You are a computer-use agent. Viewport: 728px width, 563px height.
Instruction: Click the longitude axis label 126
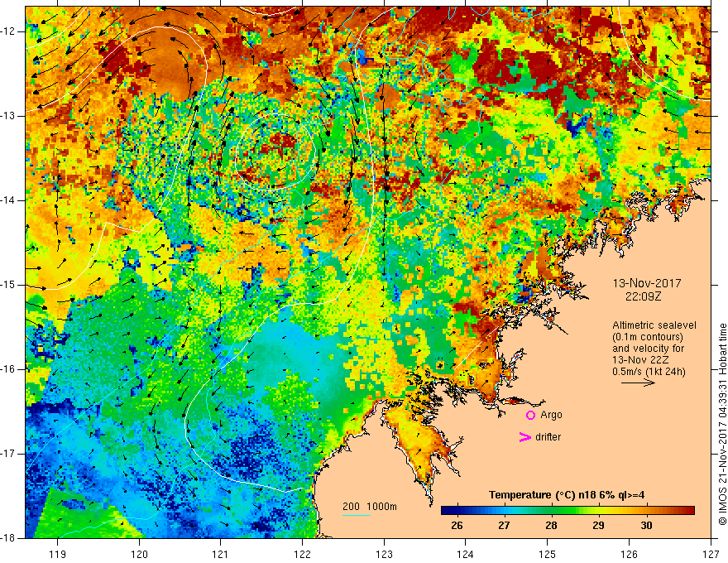[x=629, y=554]
